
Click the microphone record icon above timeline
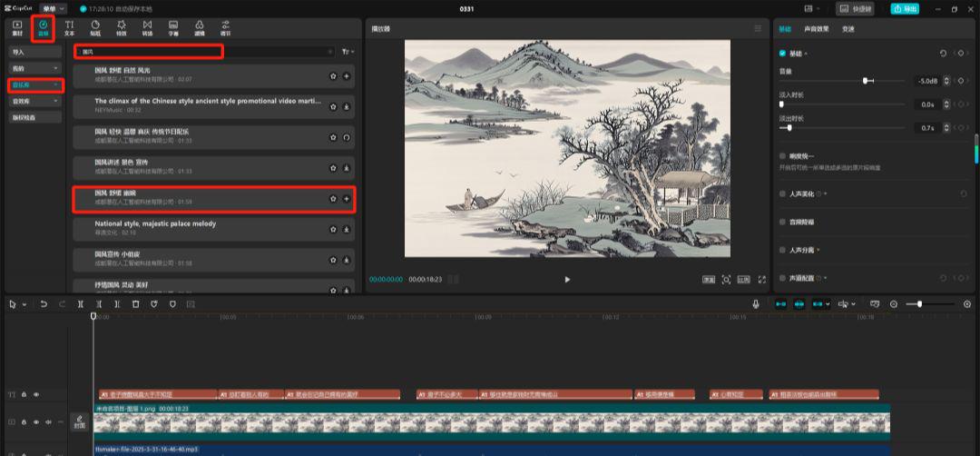pos(756,303)
